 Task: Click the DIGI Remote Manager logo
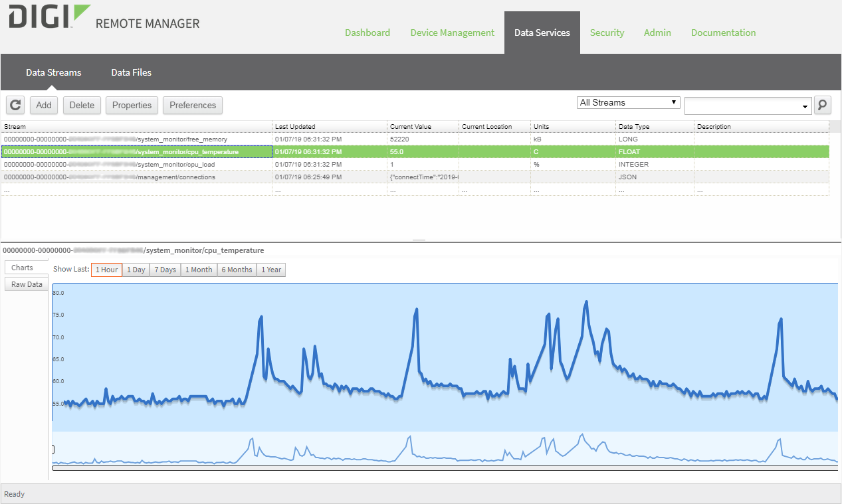point(104,18)
